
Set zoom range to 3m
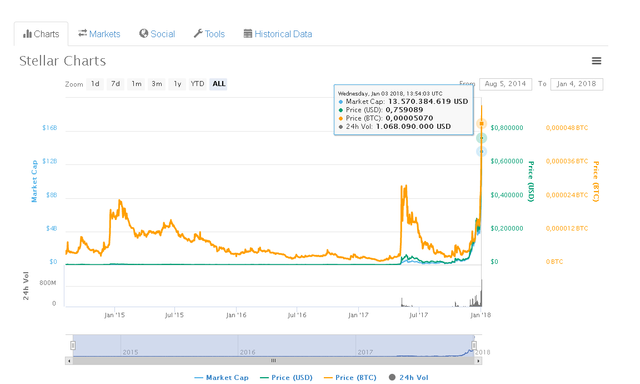click(157, 84)
